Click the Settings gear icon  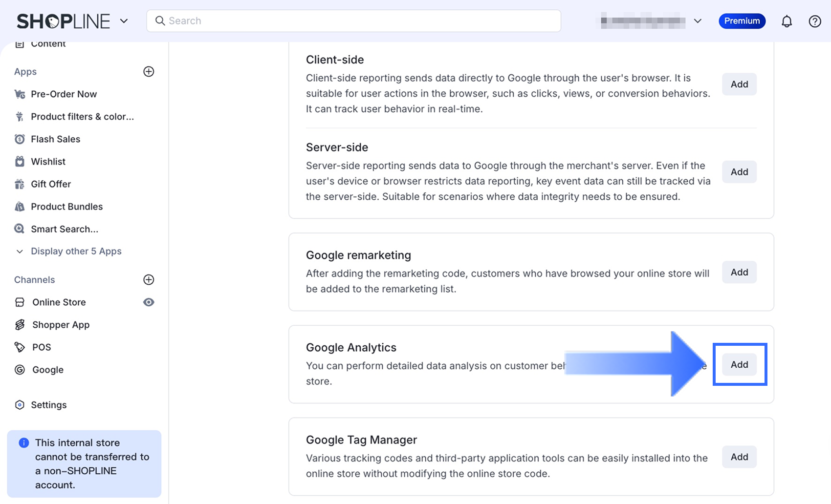(x=20, y=405)
